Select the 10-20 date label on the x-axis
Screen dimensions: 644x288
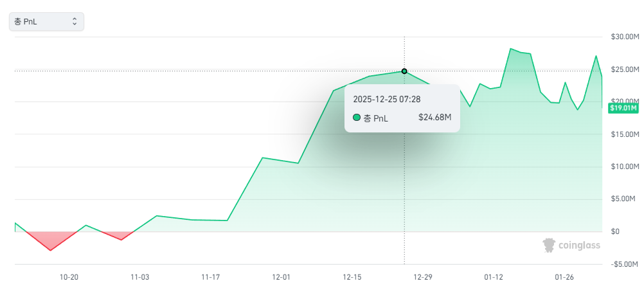click(69, 277)
